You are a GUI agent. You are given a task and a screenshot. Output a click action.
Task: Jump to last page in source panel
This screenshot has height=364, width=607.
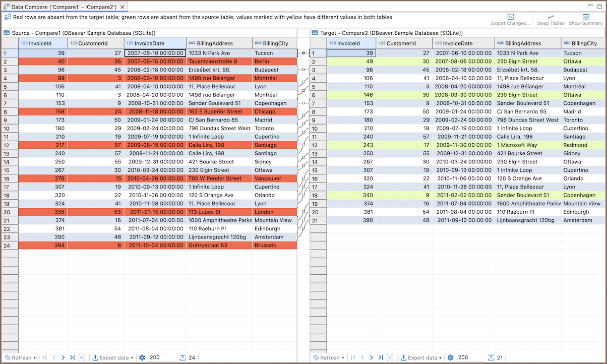pos(72,357)
